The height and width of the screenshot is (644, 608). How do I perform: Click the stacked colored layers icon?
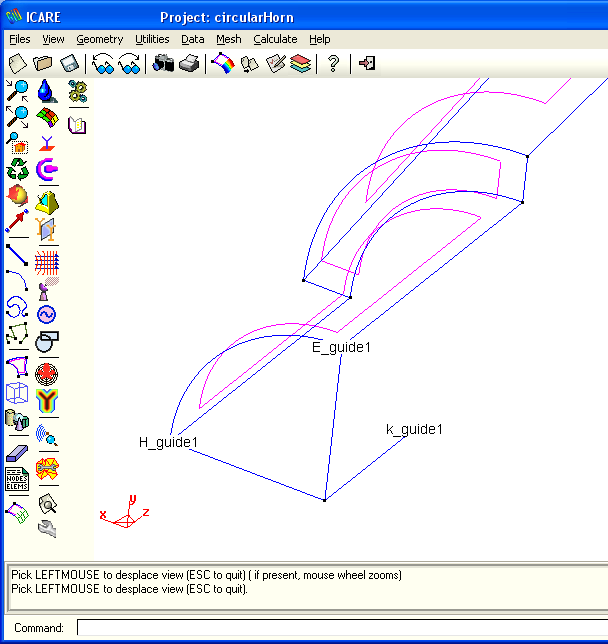301,64
